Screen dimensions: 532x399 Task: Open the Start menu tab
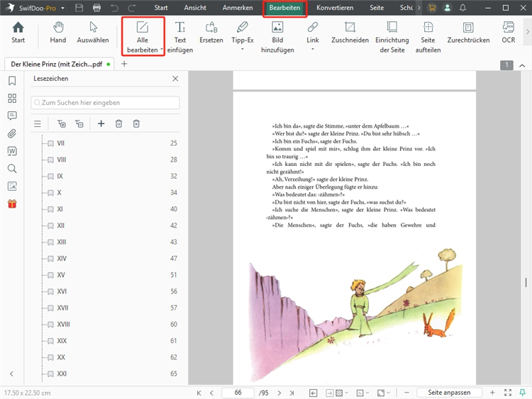point(161,8)
